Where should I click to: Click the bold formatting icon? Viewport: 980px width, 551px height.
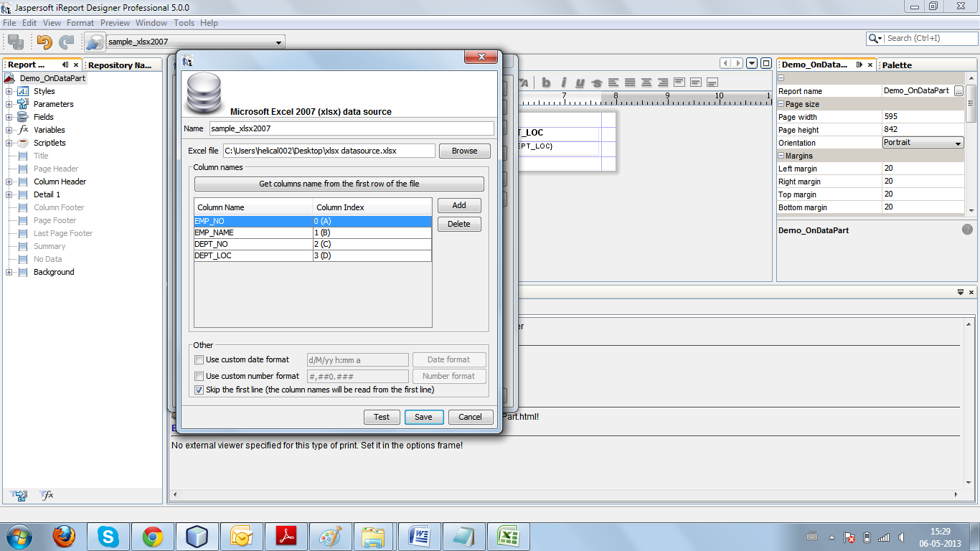(546, 83)
